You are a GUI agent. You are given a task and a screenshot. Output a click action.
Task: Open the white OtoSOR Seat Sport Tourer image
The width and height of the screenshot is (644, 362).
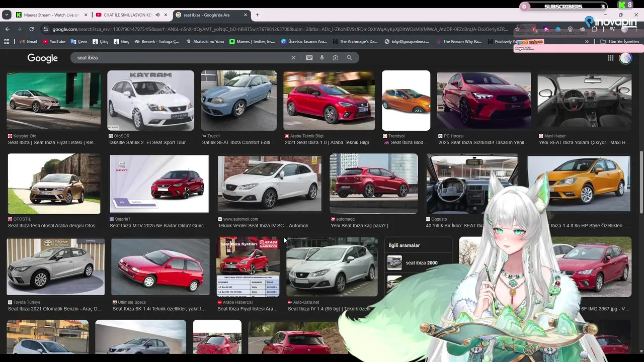click(150, 101)
